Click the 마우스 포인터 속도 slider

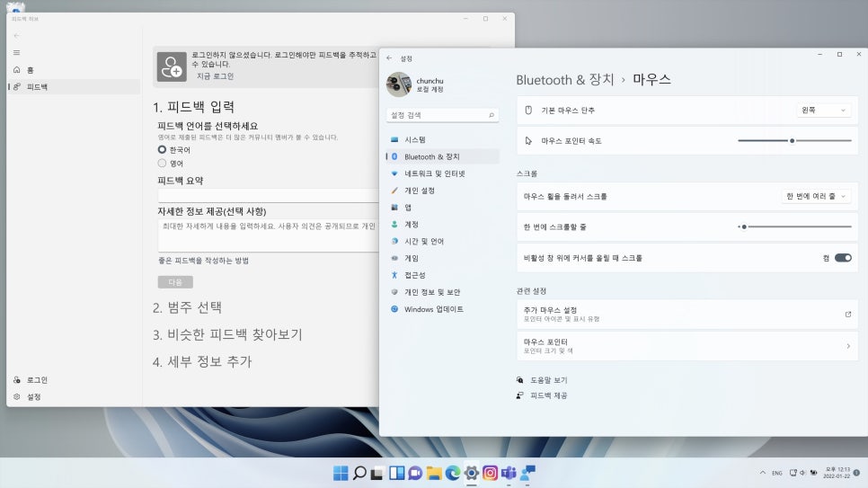(794, 141)
